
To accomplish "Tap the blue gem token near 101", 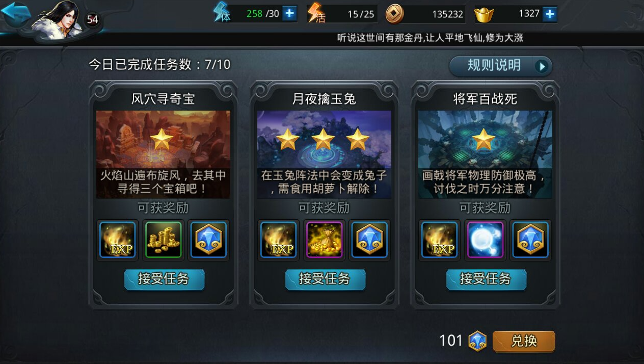I will pos(477,341).
